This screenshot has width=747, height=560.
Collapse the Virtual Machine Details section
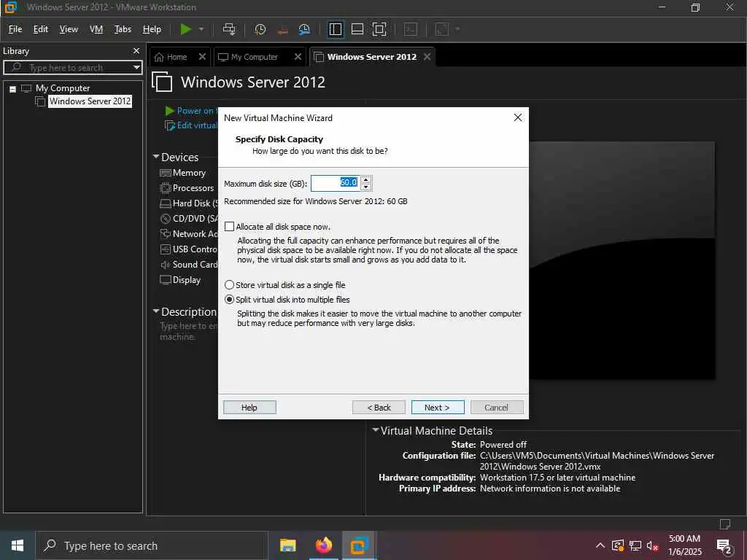pyautogui.click(x=376, y=430)
